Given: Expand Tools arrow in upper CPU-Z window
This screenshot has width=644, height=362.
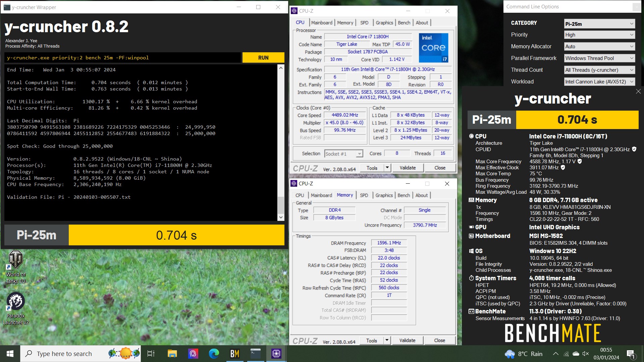Looking at the screenshot, I should click(387, 168).
